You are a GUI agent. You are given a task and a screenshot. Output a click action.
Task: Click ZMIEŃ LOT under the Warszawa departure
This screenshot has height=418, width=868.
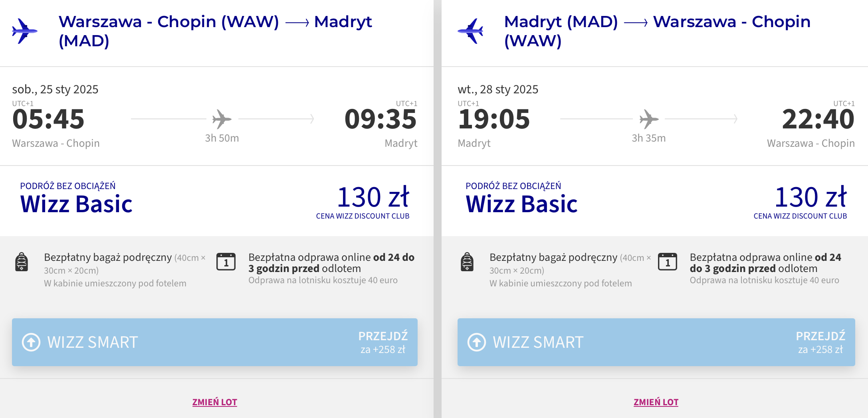coord(215,402)
